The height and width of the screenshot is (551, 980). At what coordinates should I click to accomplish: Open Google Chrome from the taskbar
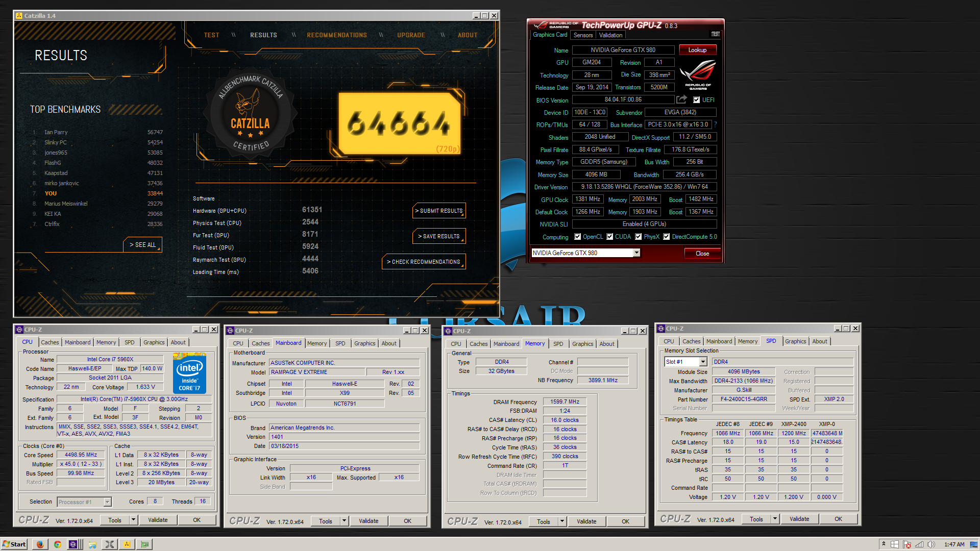(x=57, y=544)
